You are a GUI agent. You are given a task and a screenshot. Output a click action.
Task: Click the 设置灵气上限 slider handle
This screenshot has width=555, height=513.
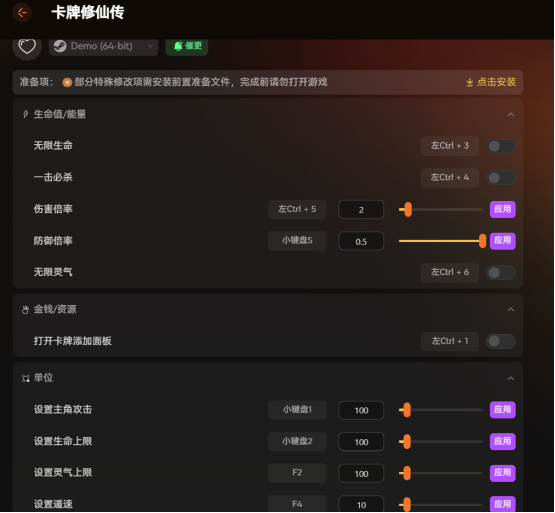[407, 473]
